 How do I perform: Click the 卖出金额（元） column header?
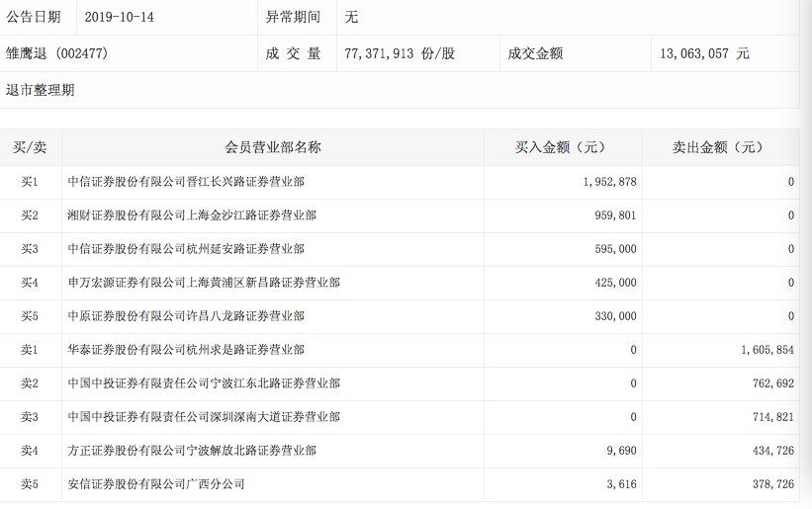point(718,147)
